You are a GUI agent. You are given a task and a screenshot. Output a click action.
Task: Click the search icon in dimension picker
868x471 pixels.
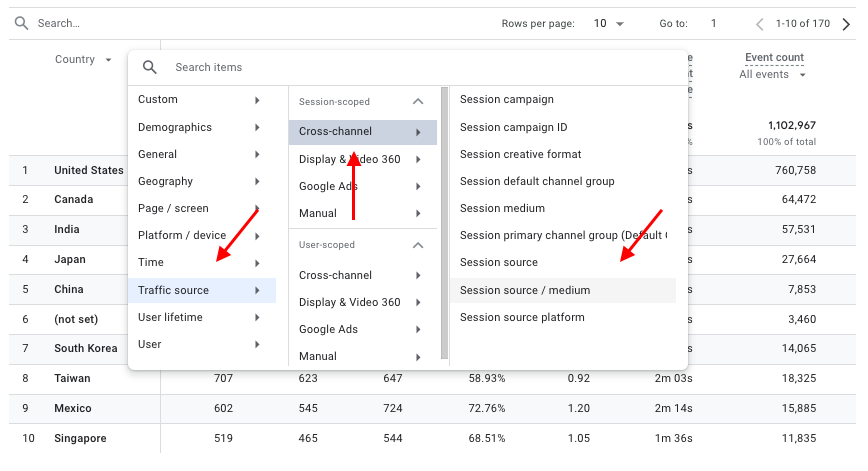pyautogui.click(x=150, y=67)
